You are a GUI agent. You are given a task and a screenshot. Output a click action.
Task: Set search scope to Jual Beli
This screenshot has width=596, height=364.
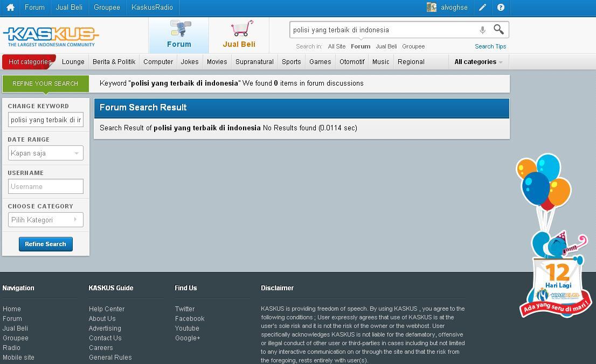pyautogui.click(x=386, y=46)
